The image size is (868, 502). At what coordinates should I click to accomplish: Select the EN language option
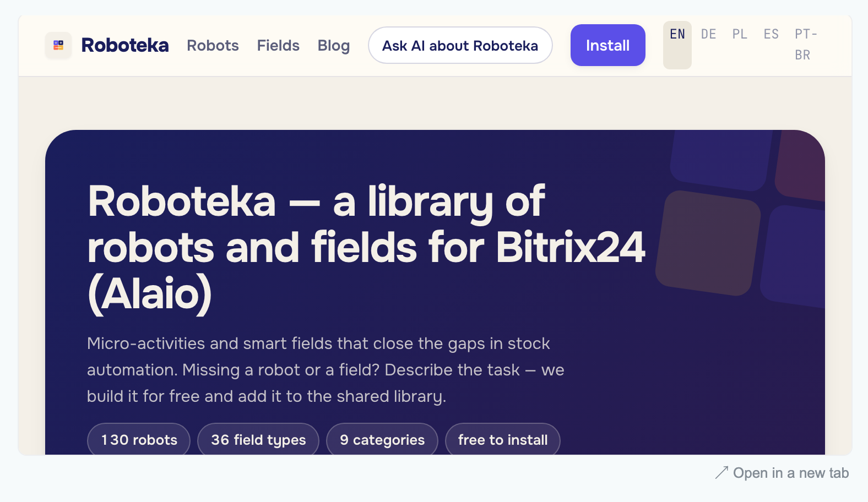tap(677, 45)
